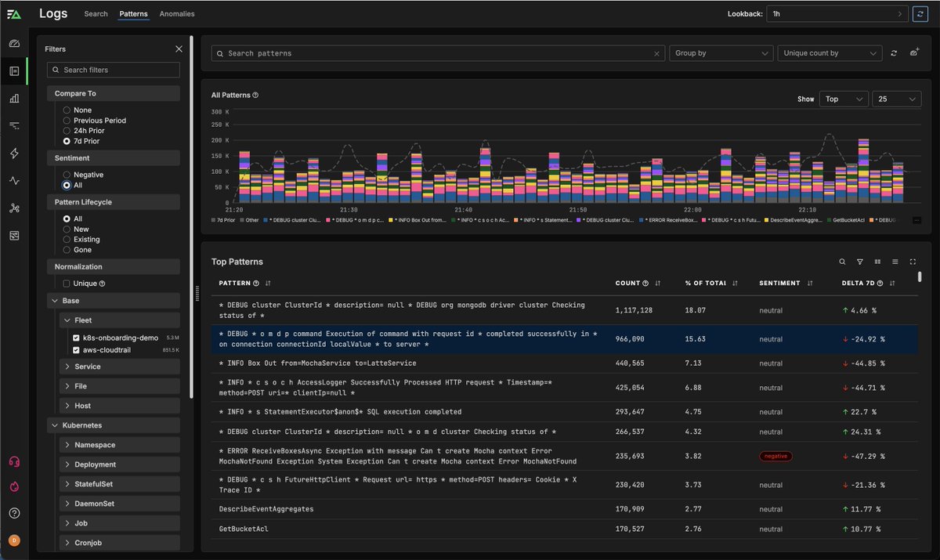Select the 24h Prior compare option
The width and height of the screenshot is (940, 560).
pyautogui.click(x=67, y=131)
